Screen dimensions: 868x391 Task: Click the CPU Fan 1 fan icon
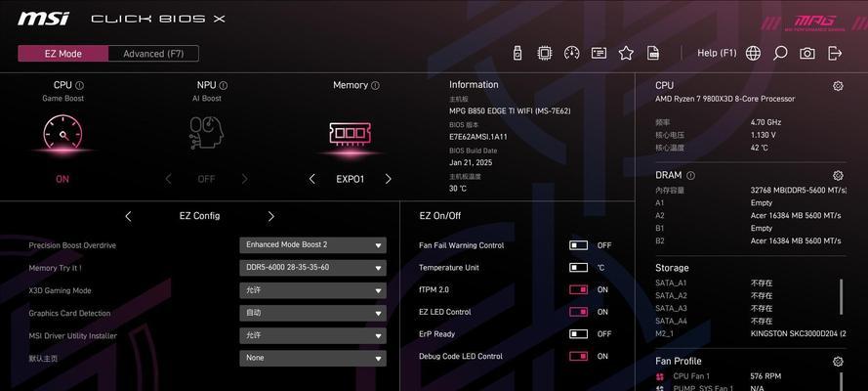[660, 376]
